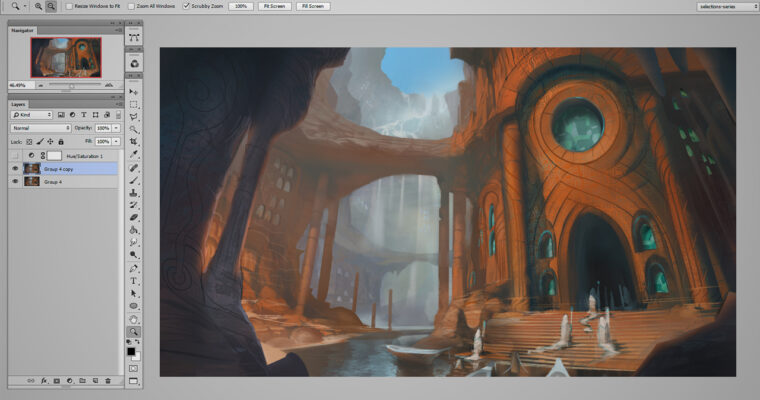Click the Fill Screen button
The height and width of the screenshot is (400, 760).
(312, 6)
